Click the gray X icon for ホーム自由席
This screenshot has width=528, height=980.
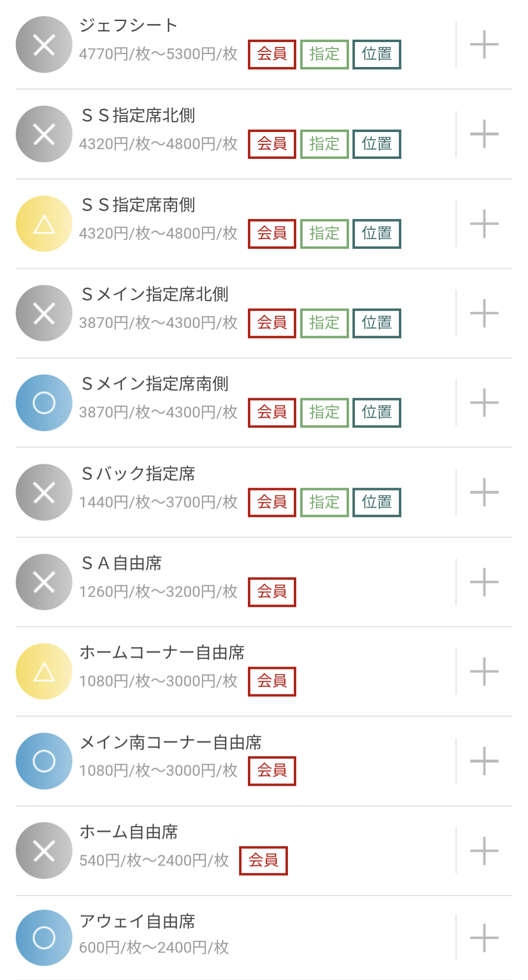44,851
